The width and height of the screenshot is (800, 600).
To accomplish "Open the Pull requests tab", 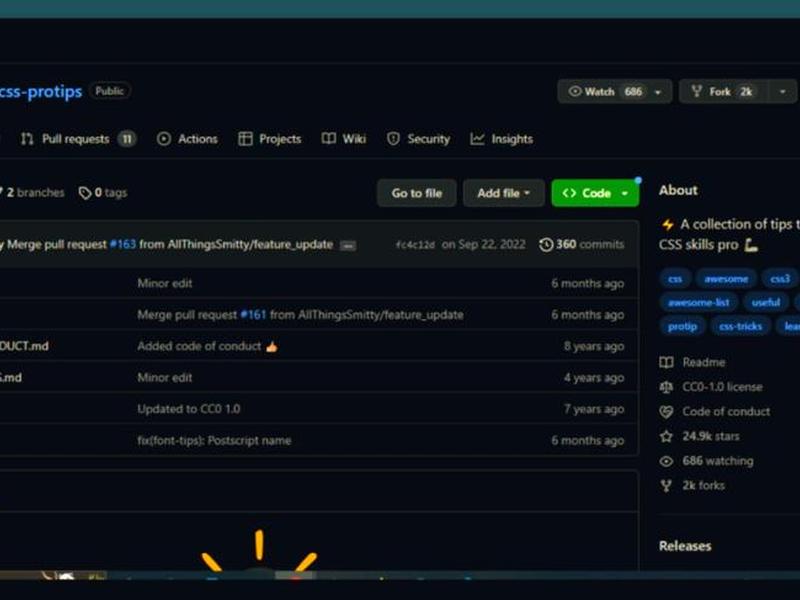I will [78, 139].
